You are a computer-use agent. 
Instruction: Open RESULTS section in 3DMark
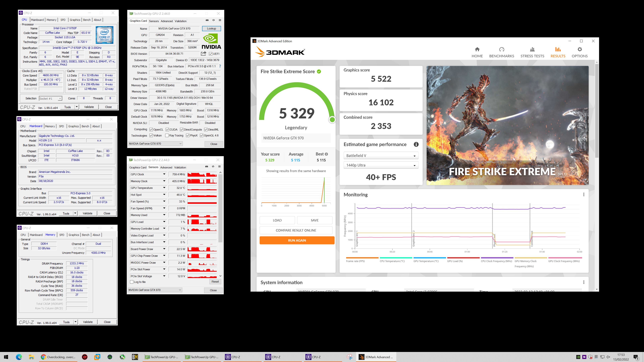coord(558,52)
